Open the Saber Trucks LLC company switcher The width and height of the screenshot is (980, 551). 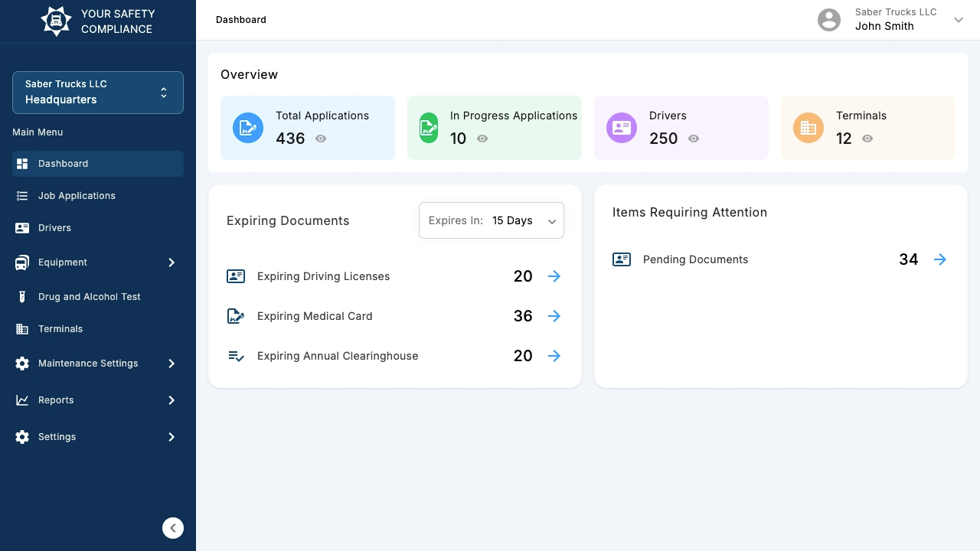point(98,92)
